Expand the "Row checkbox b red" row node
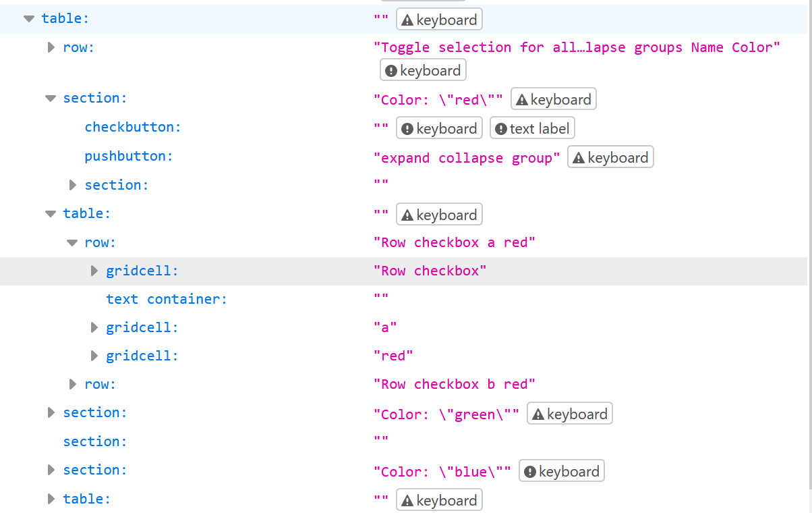This screenshot has width=812, height=513. point(72,384)
